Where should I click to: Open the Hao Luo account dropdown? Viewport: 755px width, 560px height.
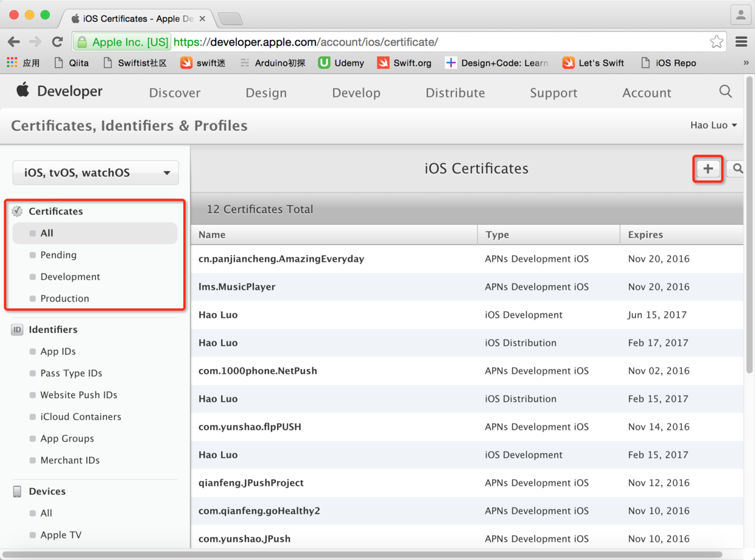714,125
